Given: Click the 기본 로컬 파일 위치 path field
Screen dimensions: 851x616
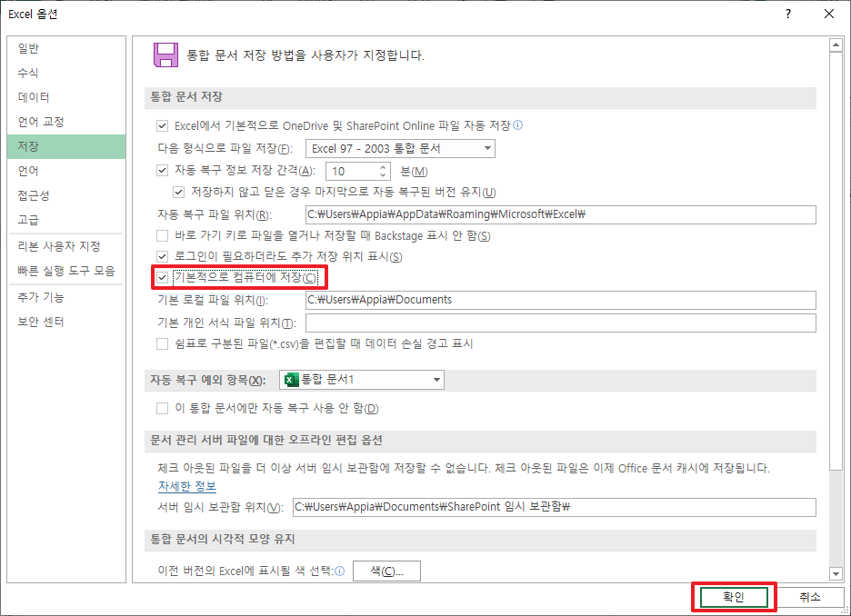Looking at the screenshot, I should 561,300.
